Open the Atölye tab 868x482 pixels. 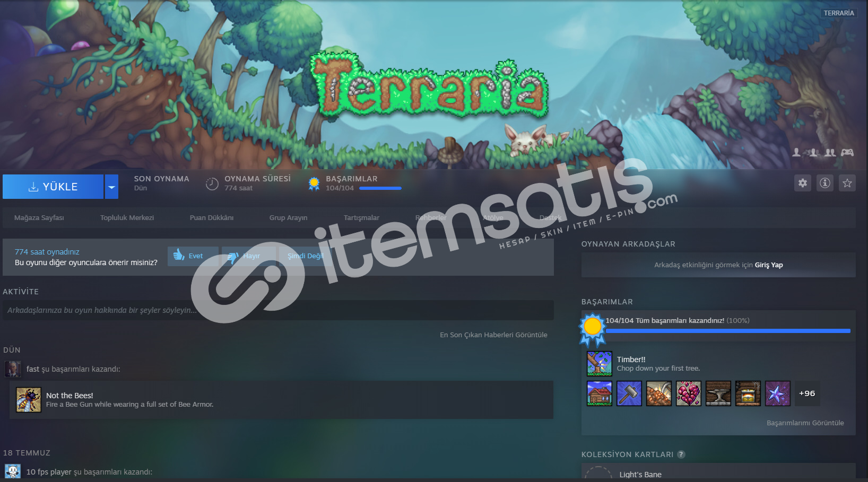[493, 218]
